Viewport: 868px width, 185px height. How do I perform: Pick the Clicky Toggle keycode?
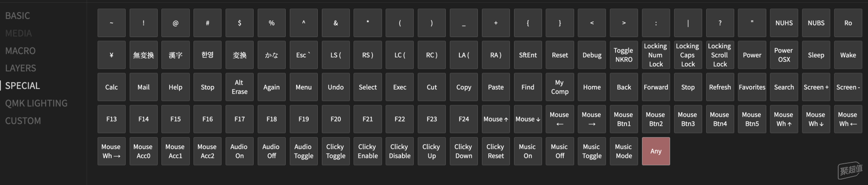pos(335,151)
